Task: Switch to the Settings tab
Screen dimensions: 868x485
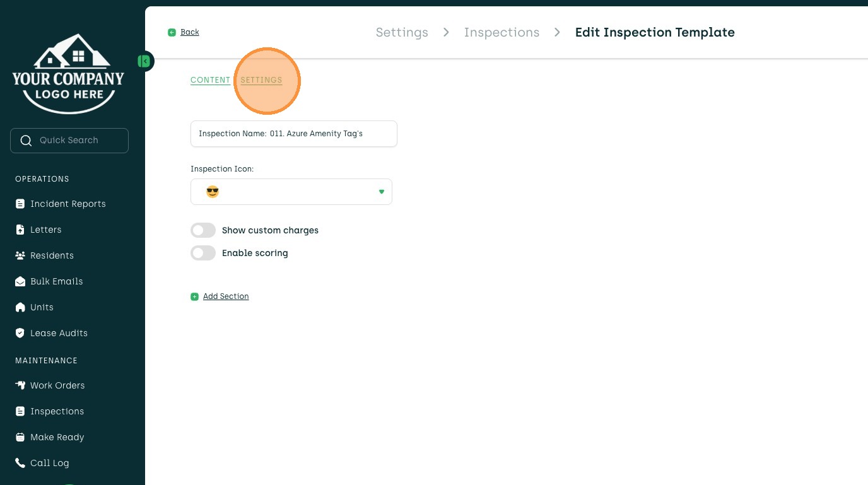Action: 261,80
